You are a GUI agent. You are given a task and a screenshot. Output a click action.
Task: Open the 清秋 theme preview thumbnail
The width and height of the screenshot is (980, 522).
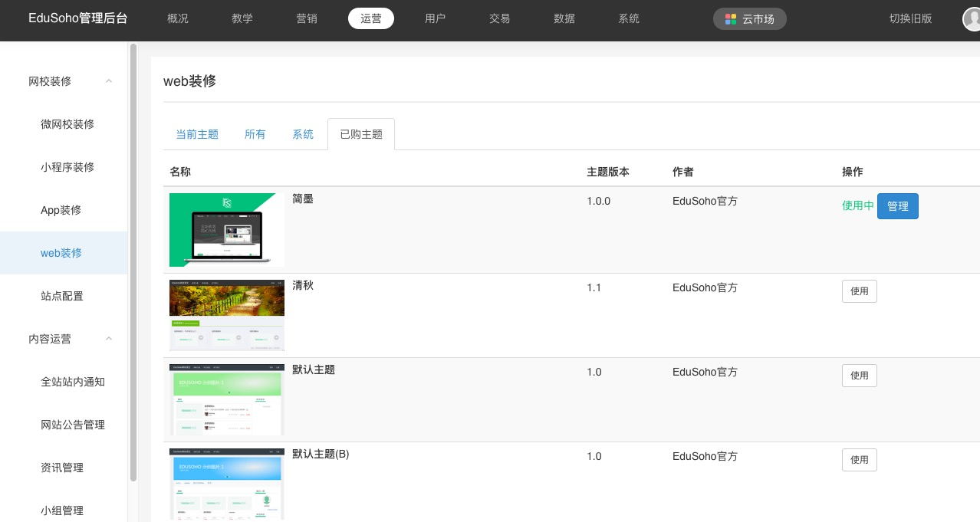pos(226,315)
